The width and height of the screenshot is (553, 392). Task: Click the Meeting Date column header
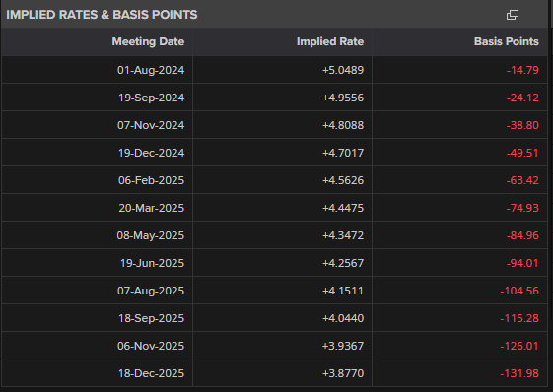(148, 41)
